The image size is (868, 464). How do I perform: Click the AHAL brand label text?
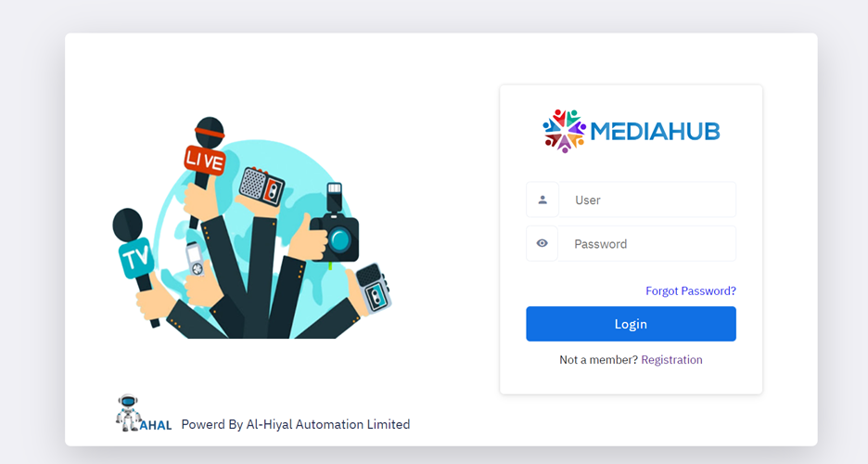156,425
